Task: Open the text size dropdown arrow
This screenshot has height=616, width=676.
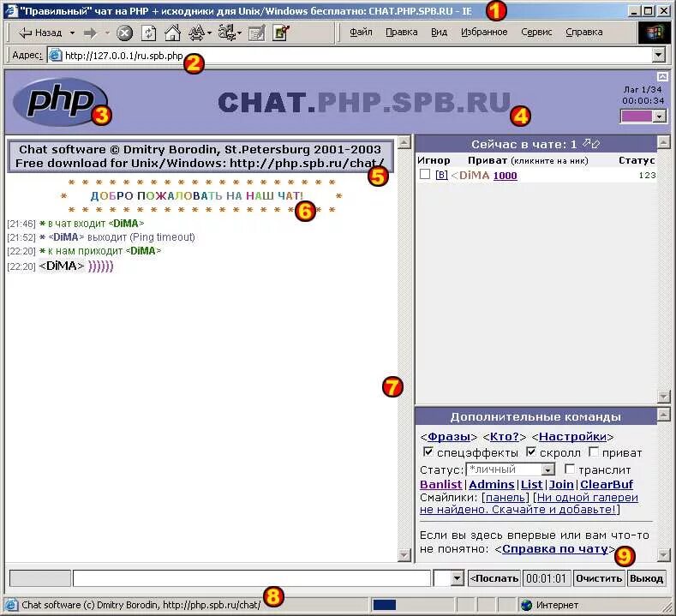Action: point(209,33)
